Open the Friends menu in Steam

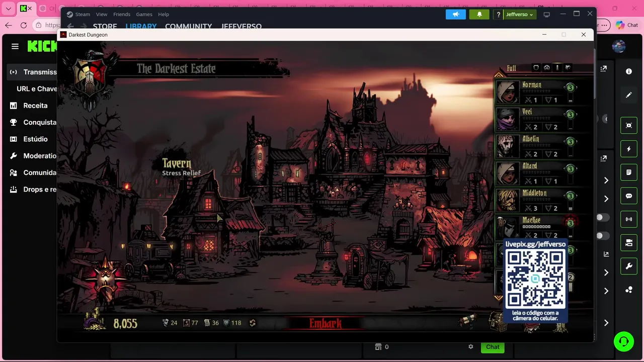122,14
